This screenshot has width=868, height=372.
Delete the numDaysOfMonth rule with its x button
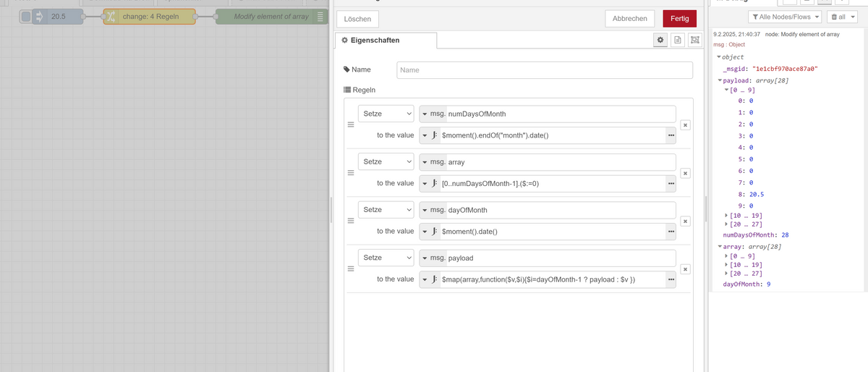(x=685, y=125)
